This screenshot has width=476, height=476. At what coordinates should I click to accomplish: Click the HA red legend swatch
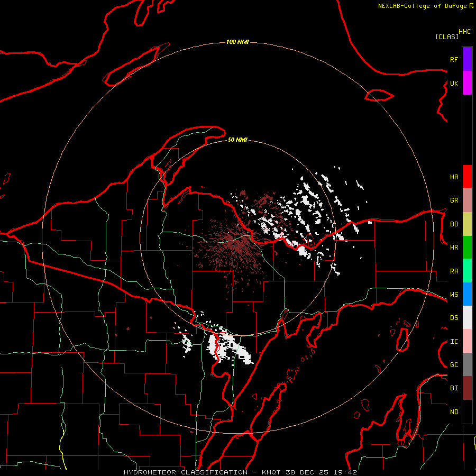pos(467,177)
